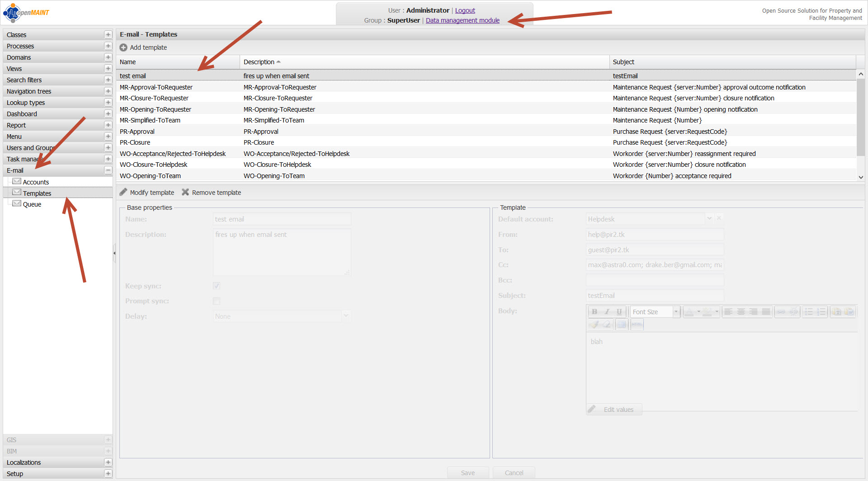
Task: Click the insert hyperlink icon
Action: pyautogui.click(x=781, y=312)
